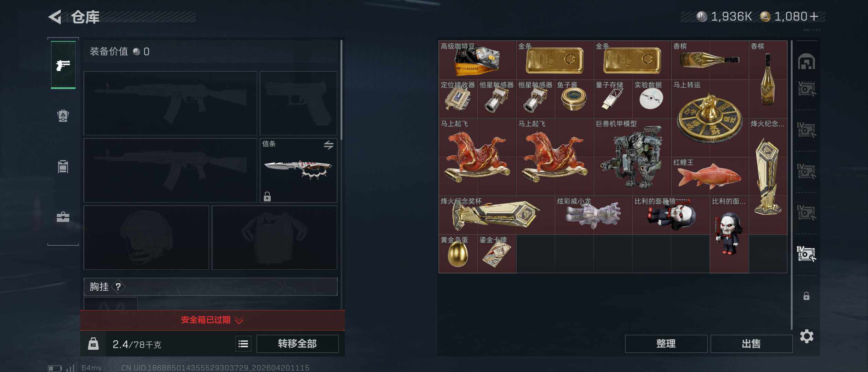Swap the 信条 knife using arrows icon
The width and height of the screenshot is (868, 372).
click(x=329, y=145)
